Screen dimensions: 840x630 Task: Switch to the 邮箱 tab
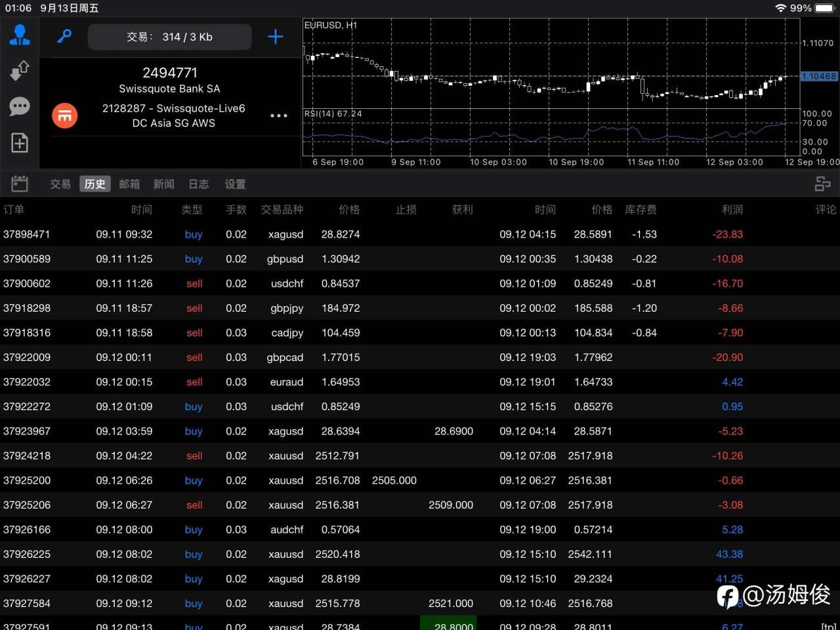click(x=129, y=184)
